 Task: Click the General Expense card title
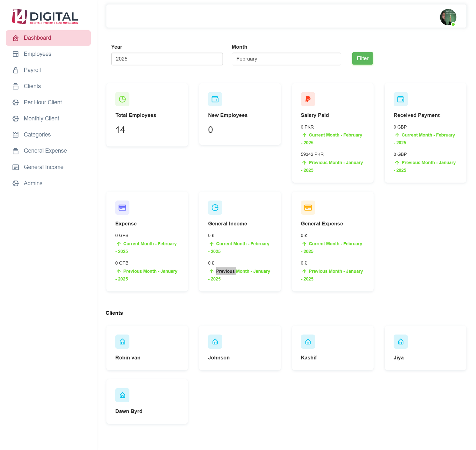(322, 224)
